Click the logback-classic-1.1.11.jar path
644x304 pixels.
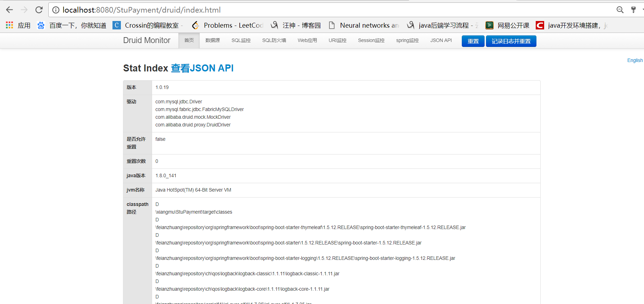click(x=247, y=274)
